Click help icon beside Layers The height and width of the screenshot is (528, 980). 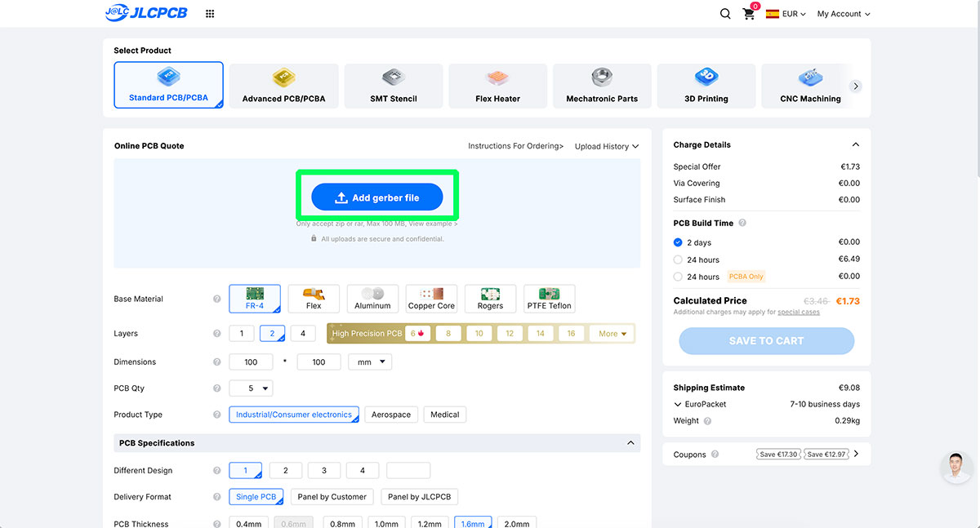pyautogui.click(x=216, y=334)
